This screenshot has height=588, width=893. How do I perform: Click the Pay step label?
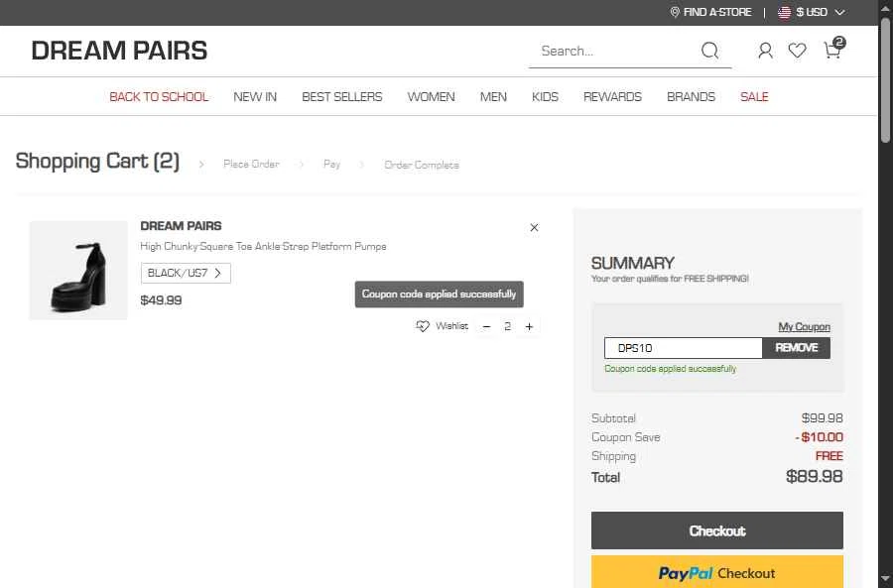click(331, 164)
